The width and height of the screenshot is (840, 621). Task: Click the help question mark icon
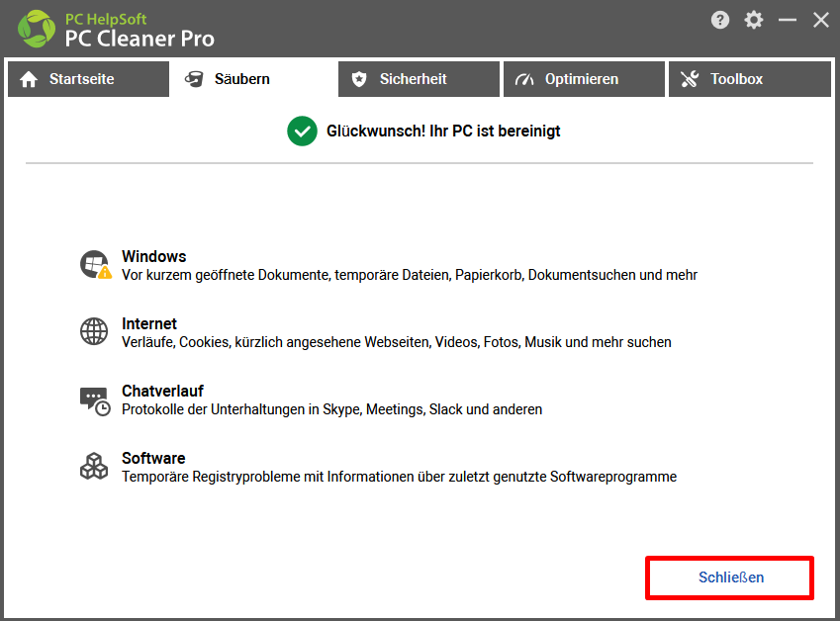720,21
